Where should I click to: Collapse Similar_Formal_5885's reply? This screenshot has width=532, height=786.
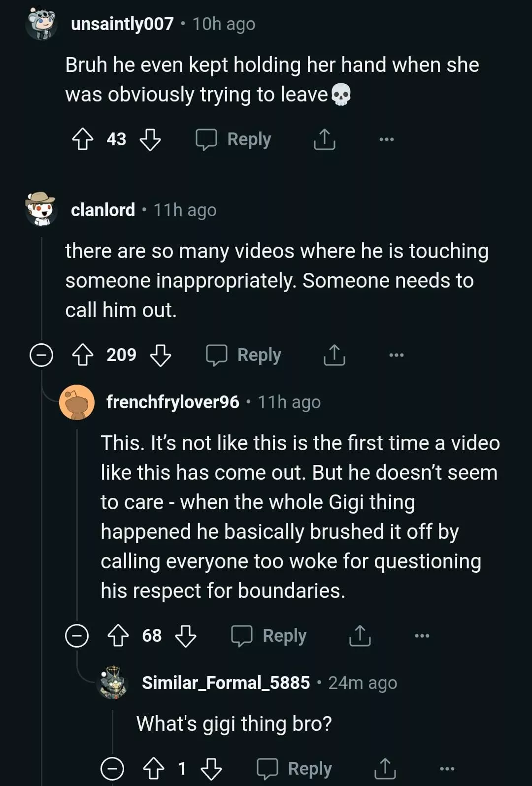point(112,769)
